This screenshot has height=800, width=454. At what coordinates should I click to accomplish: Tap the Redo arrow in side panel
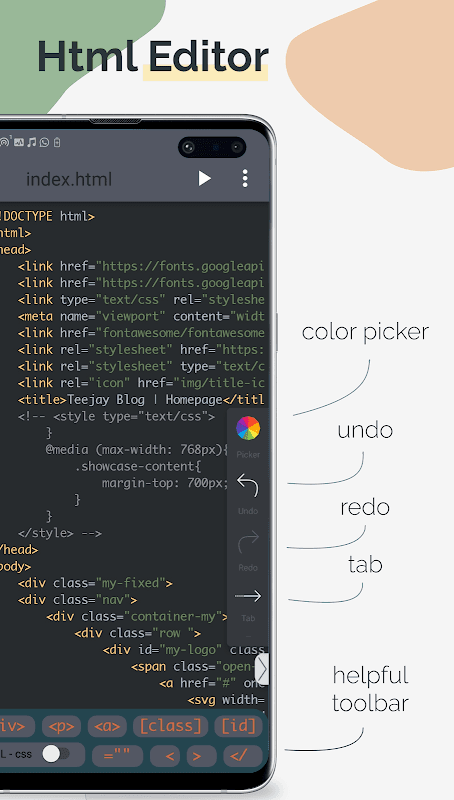pyautogui.click(x=248, y=541)
